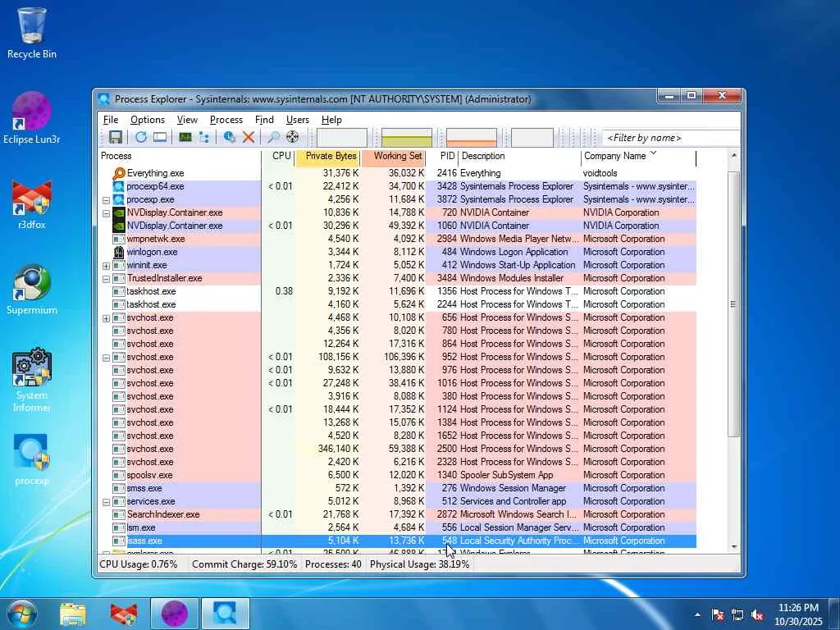Open the Users menu
This screenshot has width=840, height=630.
[297, 120]
